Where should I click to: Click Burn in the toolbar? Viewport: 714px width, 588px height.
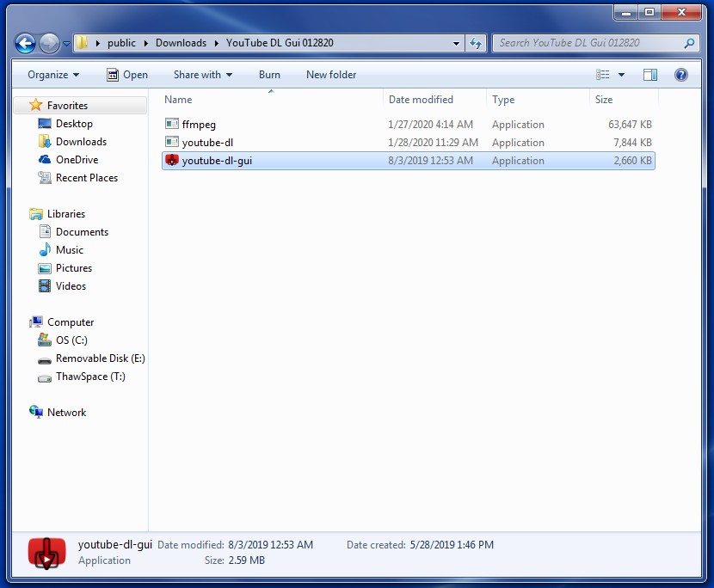(x=269, y=75)
